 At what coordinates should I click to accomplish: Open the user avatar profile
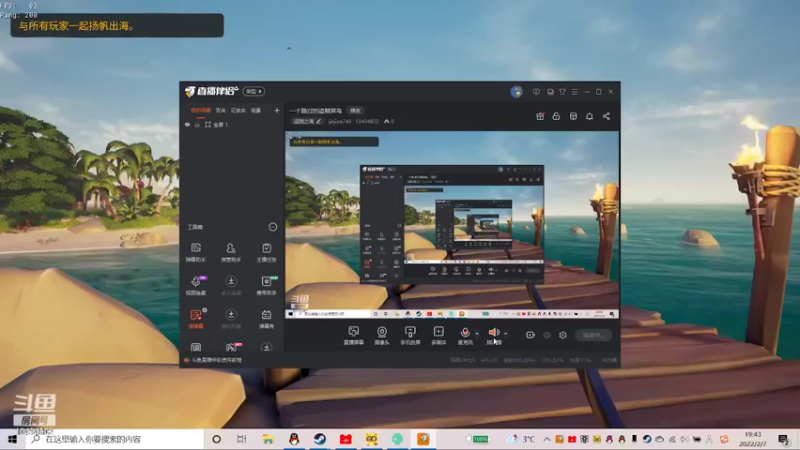point(516,92)
